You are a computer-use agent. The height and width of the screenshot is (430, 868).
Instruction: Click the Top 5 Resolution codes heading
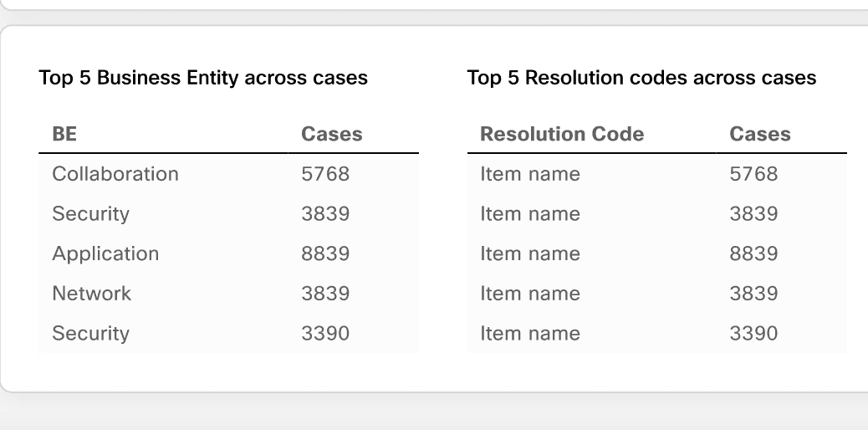click(641, 78)
